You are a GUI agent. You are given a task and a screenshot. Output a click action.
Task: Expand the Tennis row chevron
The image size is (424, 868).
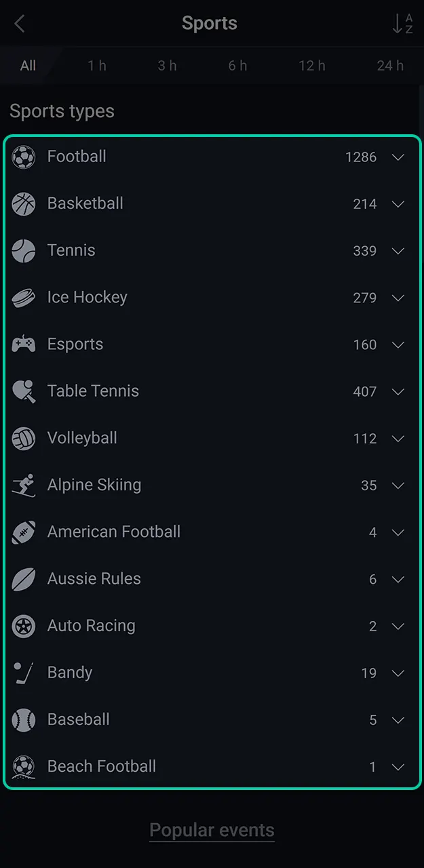tap(398, 251)
